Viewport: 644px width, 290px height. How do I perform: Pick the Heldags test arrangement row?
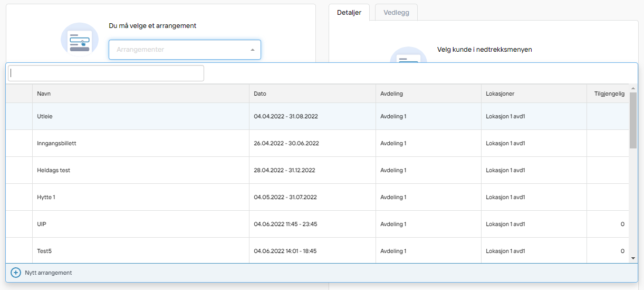point(318,170)
